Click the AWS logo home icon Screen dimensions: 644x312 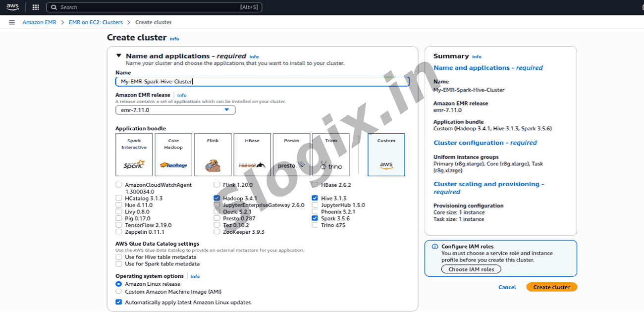(x=12, y=7)
